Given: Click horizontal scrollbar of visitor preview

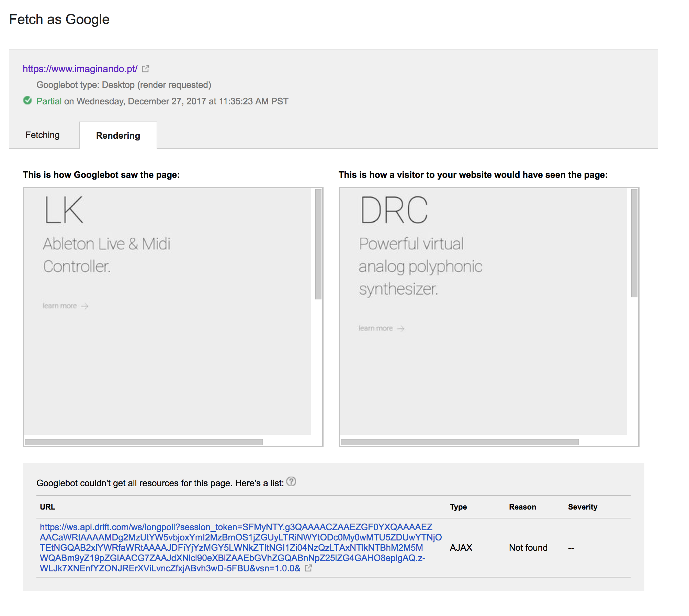Looking at the screenshot, I should (460, 442).
